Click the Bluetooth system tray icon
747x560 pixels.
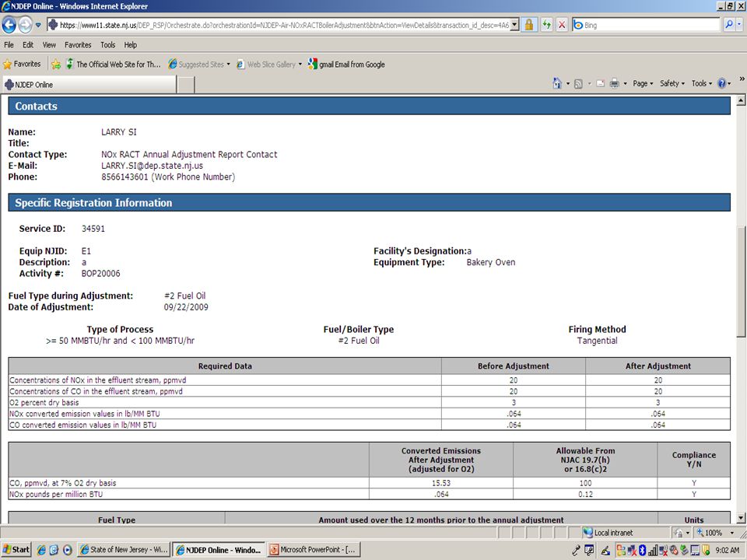642,550
